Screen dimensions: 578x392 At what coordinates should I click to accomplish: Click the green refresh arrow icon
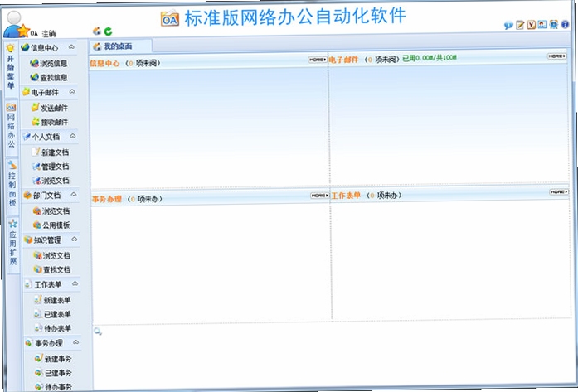108,31
